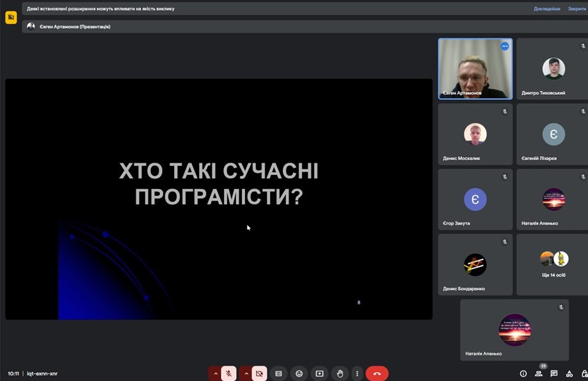The height and width of the screenshot is (381, 588).
Task: Select Дмитро Тиховський participant tile
Action: pyautogui.click(x=552, y=69)
